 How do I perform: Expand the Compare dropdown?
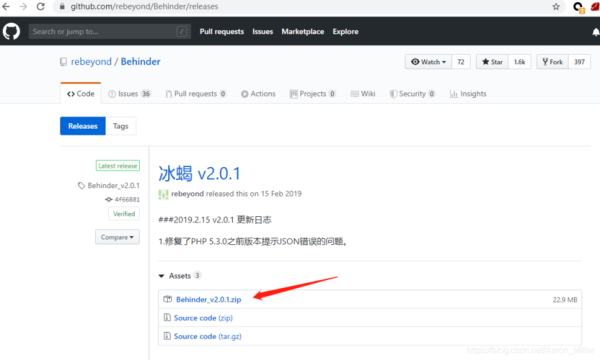(117, 237)
